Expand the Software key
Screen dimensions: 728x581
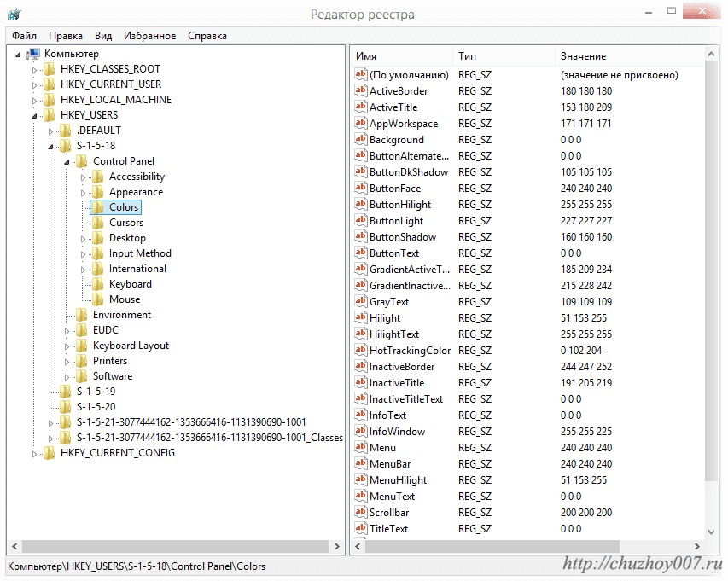(x=67, y=377)
